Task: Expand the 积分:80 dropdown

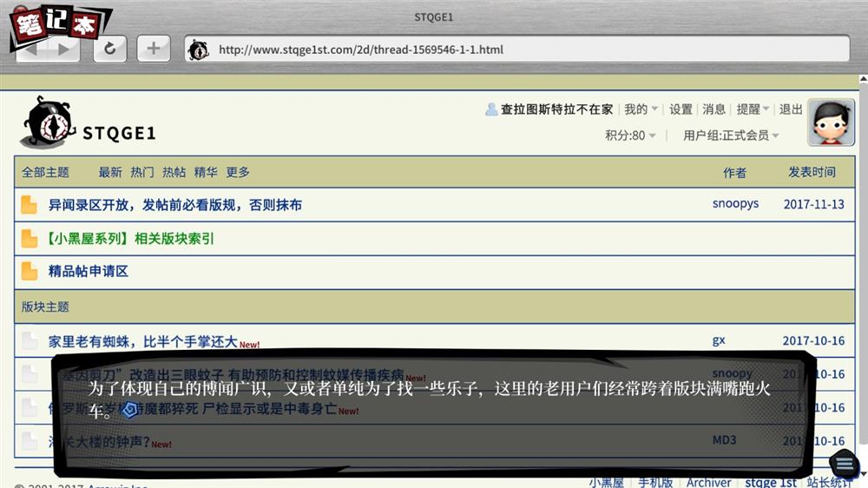Action: (630, 135)
